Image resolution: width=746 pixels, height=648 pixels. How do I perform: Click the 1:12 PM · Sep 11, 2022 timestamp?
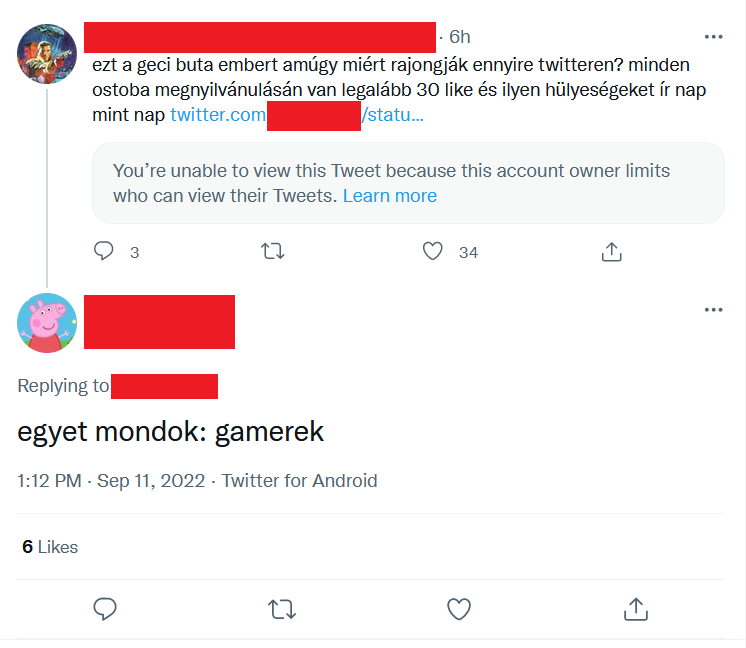pos(114,481)
